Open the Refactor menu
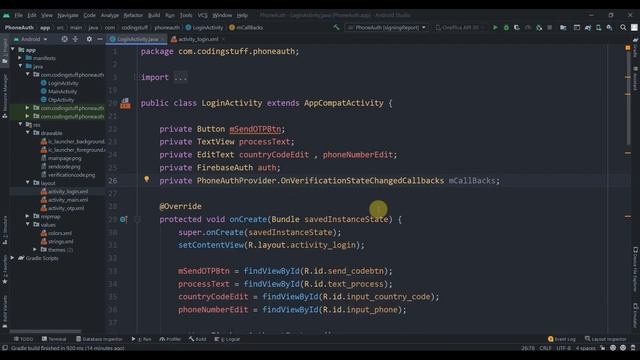The width and height of the screenshot is (640, 360). (133, 15)
